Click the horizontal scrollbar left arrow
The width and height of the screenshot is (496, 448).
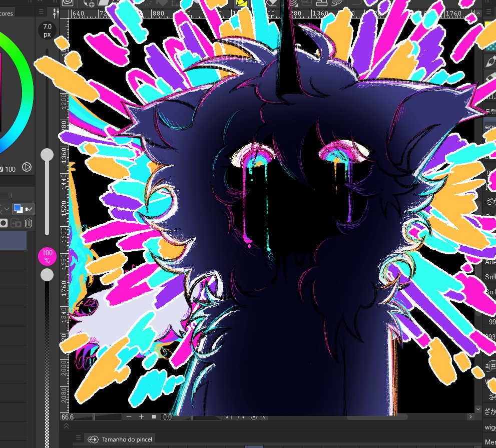[x=264, y=417]
